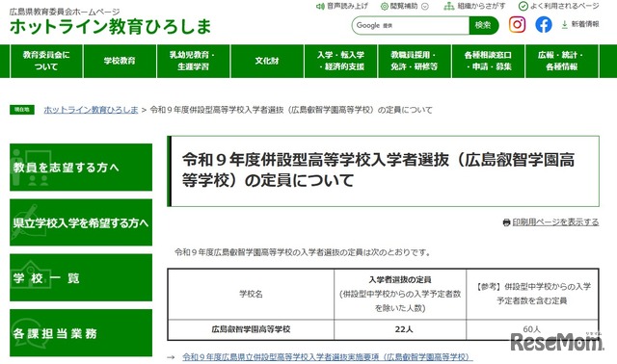Open 新着情報 text link

coord(585,24)
